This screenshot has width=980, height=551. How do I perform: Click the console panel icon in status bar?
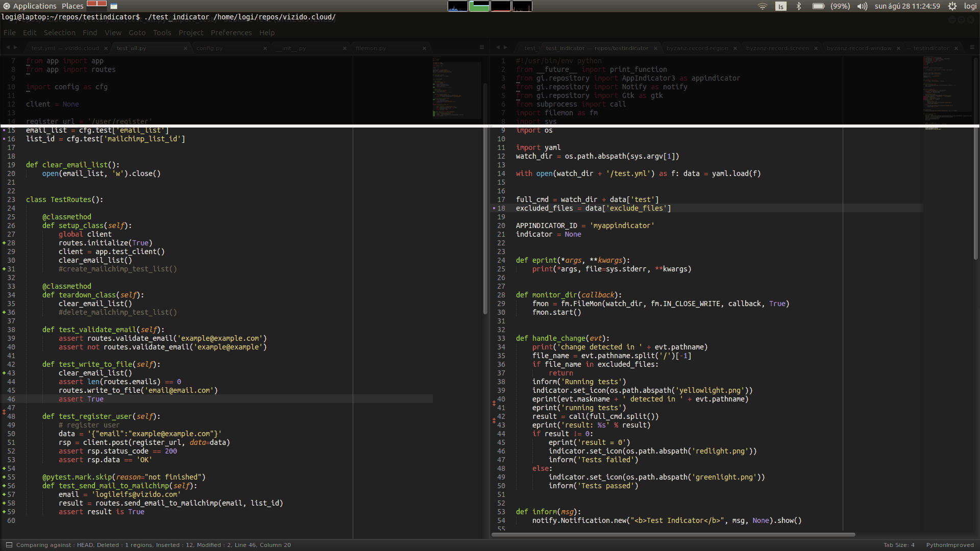click(x=9, y=545)
